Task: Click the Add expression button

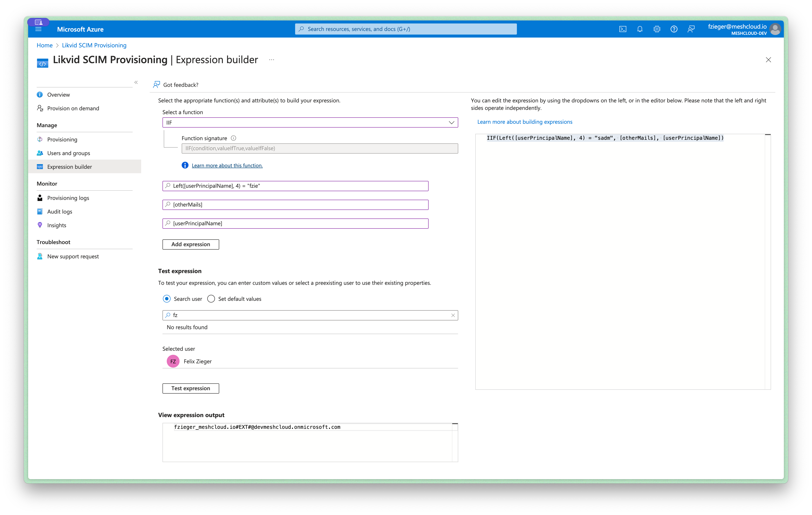Action: 190,244
